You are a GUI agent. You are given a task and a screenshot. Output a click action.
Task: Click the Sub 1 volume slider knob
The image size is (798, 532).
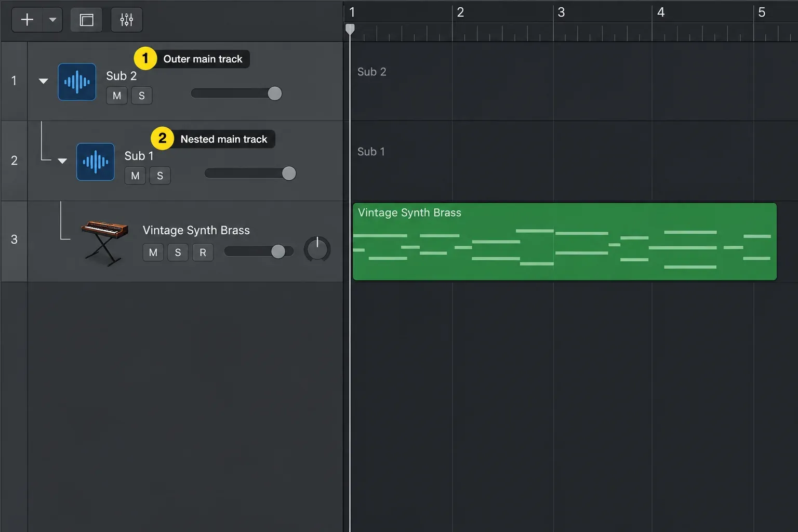click(x=289, y=174)
